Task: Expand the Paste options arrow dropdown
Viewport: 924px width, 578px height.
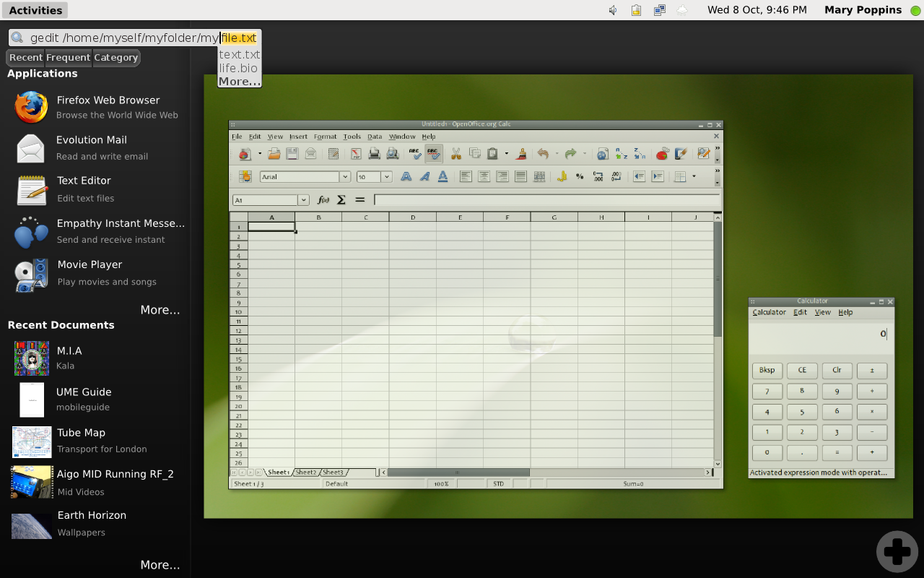Action: tap(506, 154)
